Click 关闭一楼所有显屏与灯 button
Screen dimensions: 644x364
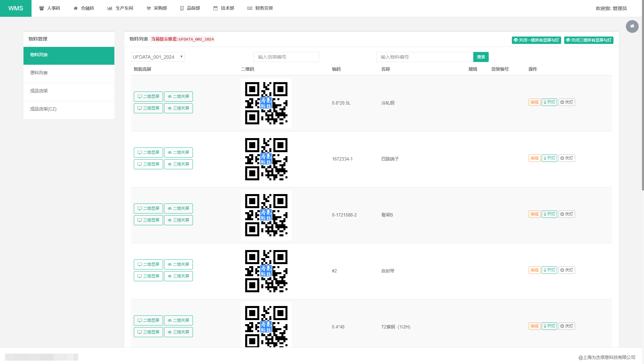coord(536,40)
